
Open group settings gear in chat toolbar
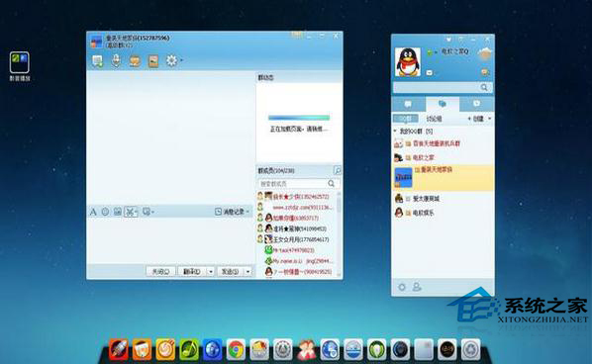click(172, 60)
